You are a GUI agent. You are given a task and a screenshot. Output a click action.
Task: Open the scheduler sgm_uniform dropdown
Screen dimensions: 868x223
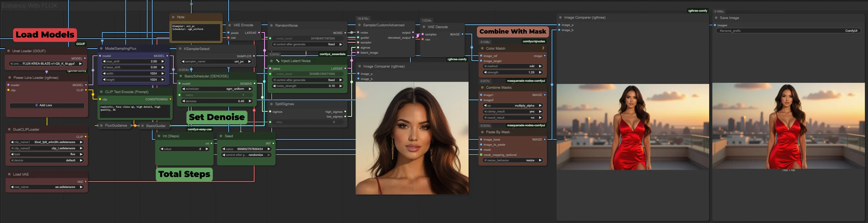tap(217, 89)
